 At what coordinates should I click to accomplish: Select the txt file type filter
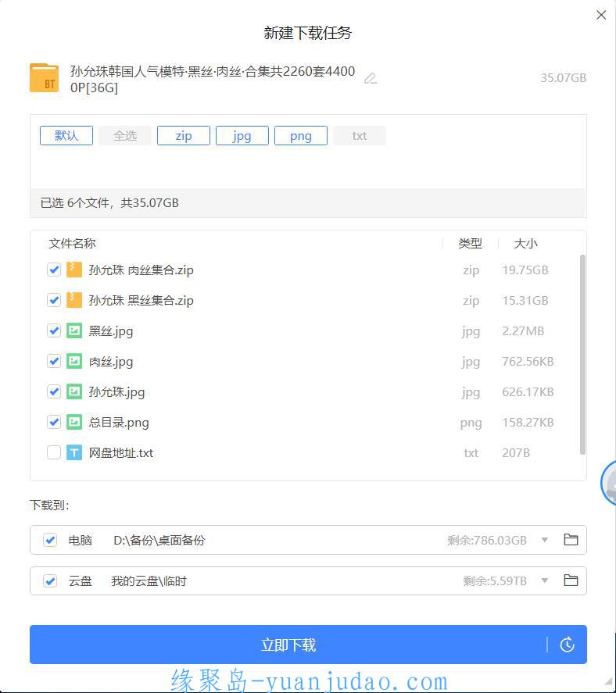[360, 136]
